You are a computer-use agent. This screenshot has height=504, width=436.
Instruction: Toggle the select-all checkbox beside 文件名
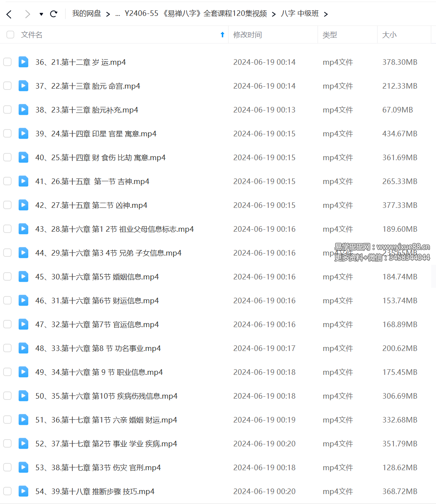tap(10, 35)
